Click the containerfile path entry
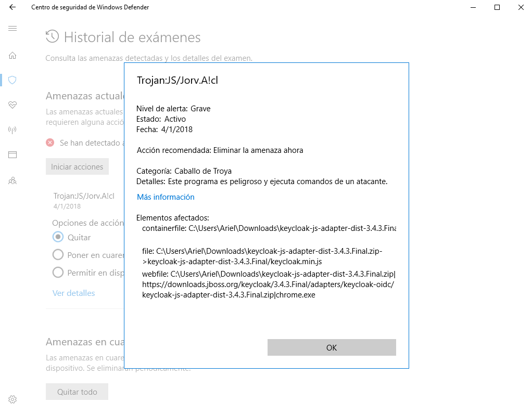Viewport: 532px width, 415px height. point(269,228)
